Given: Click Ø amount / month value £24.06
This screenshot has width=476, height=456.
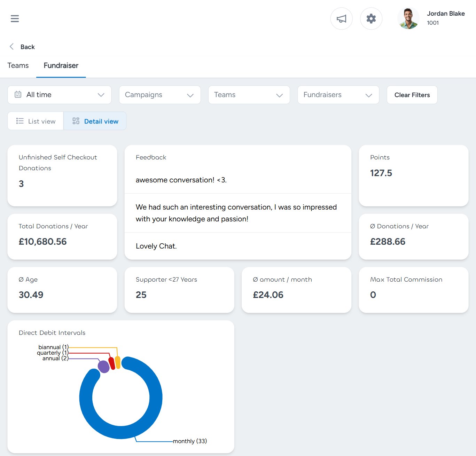Looking at the screenshot, I should tap(268, 295).
